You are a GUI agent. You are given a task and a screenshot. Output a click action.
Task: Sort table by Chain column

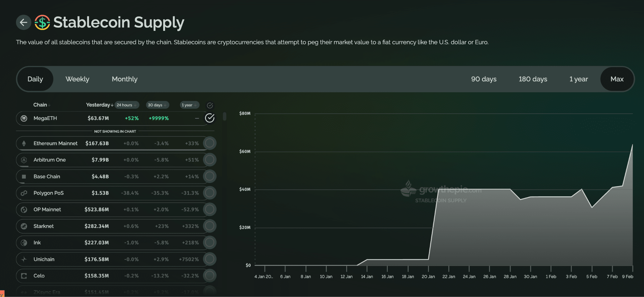[x=42, y=105]
